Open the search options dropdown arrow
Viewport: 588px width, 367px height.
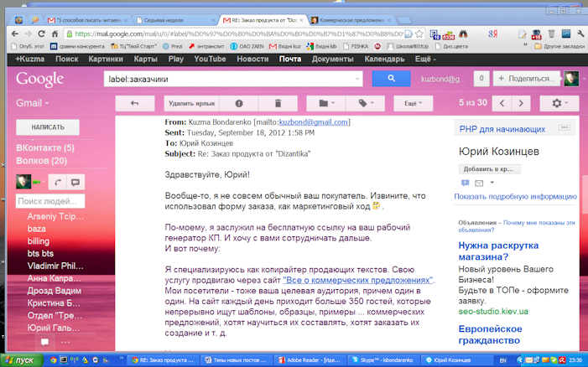[357, 79]
